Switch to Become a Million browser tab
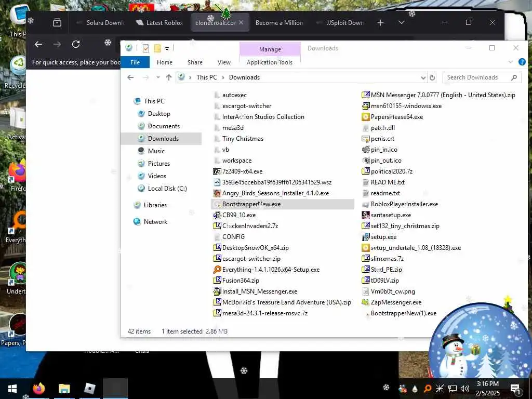 pyautogui.click(x=279, y=23)
